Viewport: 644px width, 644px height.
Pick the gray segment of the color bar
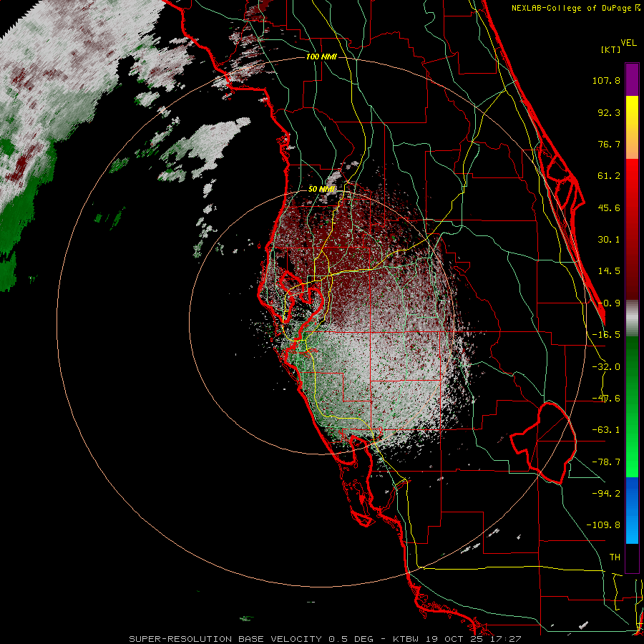tap(632, 318)
